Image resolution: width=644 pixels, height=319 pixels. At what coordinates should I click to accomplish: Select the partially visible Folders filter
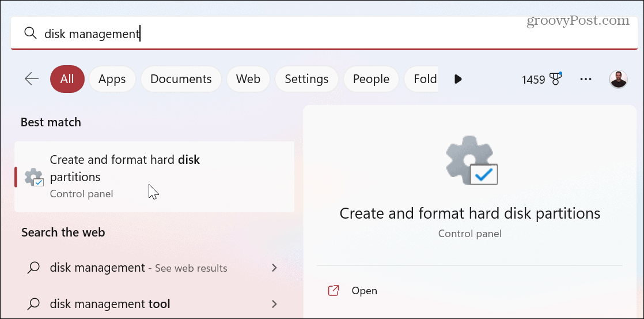pyautogui.click(x=422, y=79)
